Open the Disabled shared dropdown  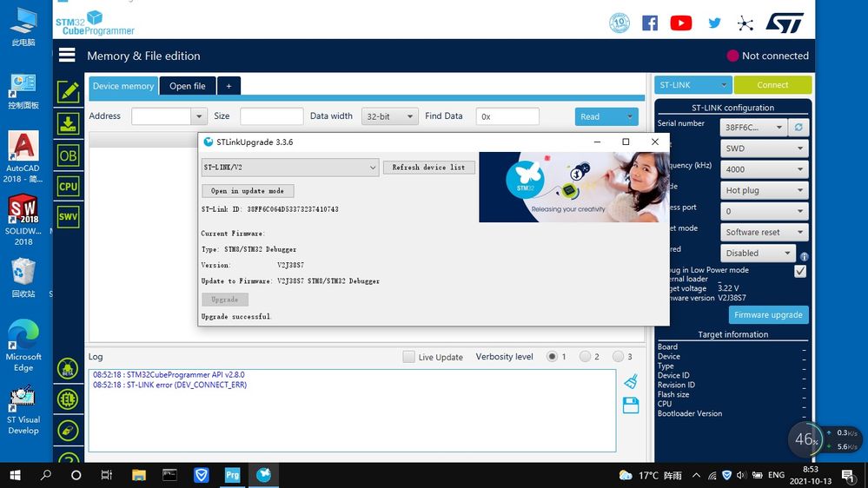tap(758, 253)
